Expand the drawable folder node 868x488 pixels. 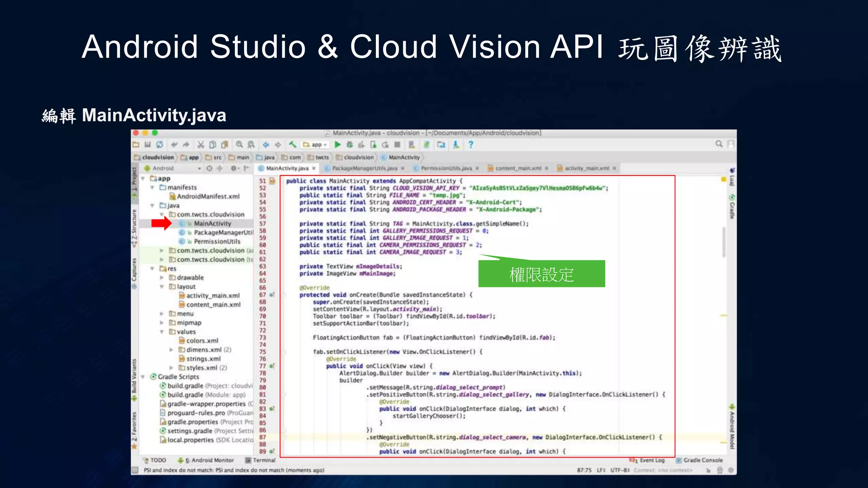[x=161, y=277]
